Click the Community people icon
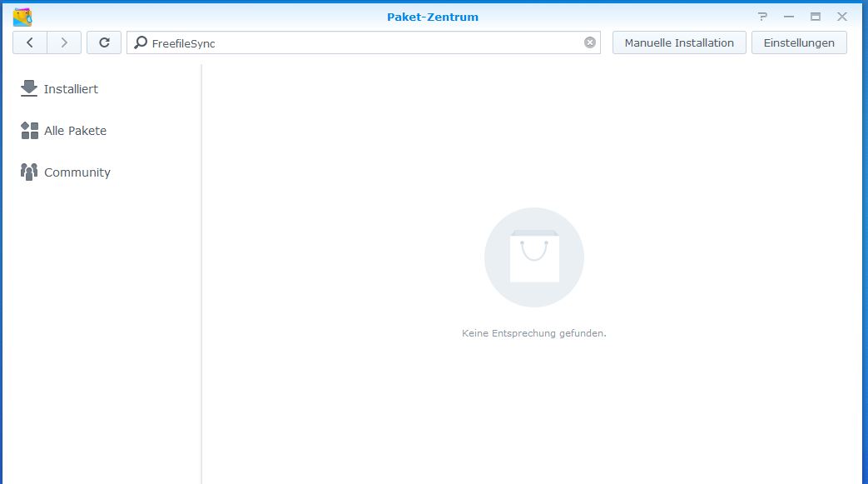The height and width of the screenshot is (484, 868). pyautogui.click(x=29, y=172)
